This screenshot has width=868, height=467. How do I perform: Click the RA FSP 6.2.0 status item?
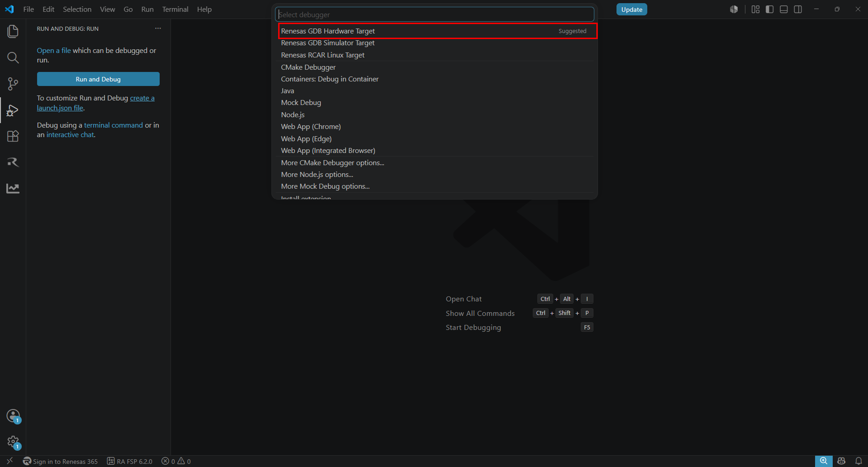coord(130,461)
